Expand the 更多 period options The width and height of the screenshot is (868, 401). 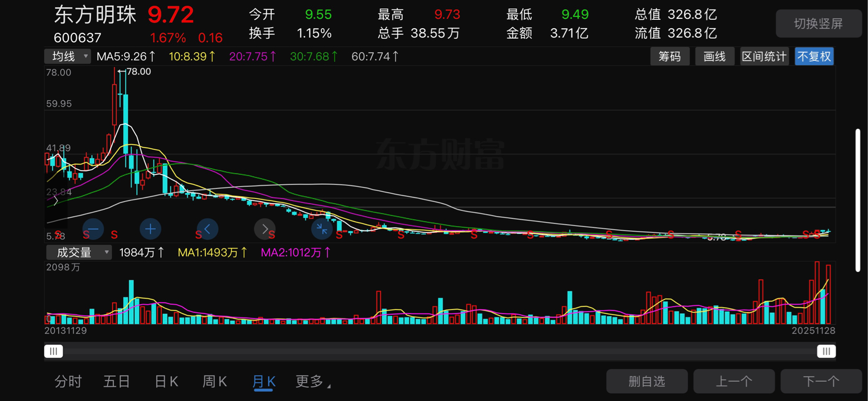click(312, 382)
